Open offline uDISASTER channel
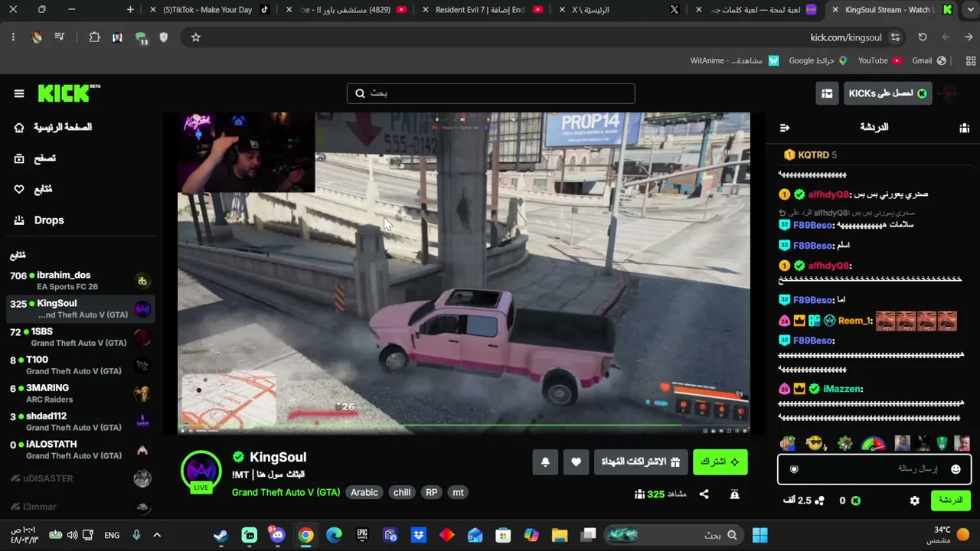980x551 pixels. pos(80,478)
